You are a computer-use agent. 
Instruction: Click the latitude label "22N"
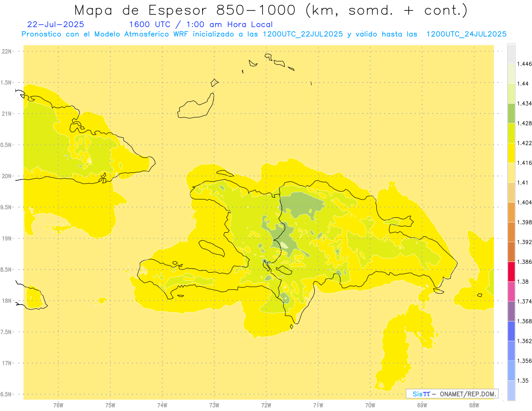(7, 51)
